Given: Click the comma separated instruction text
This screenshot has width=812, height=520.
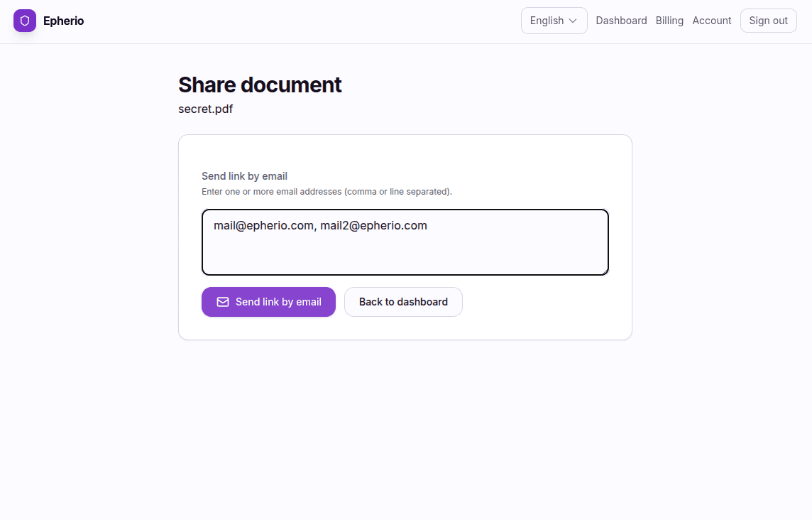Looking at the screenshot, I should click(x=327, y=191).
